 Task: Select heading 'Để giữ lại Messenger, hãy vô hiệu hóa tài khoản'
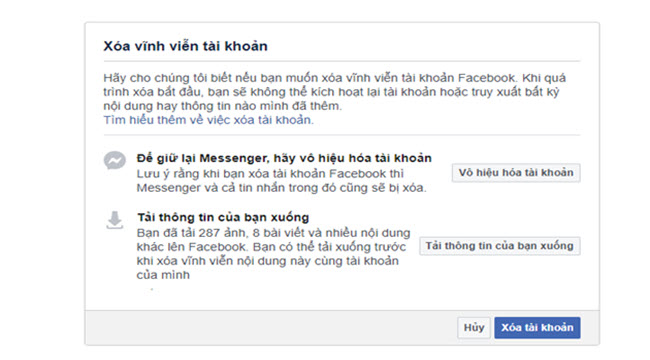[x=284, y=158]
